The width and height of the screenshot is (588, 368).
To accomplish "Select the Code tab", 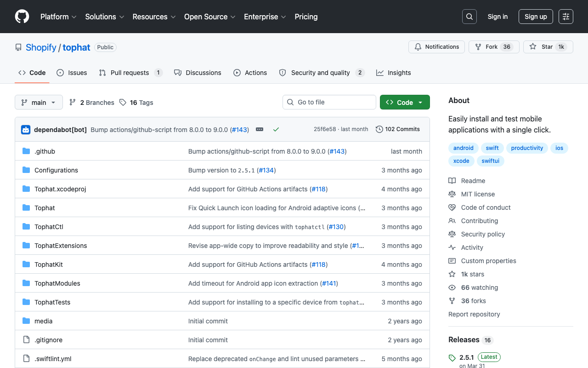I will (x=32, y=73).
